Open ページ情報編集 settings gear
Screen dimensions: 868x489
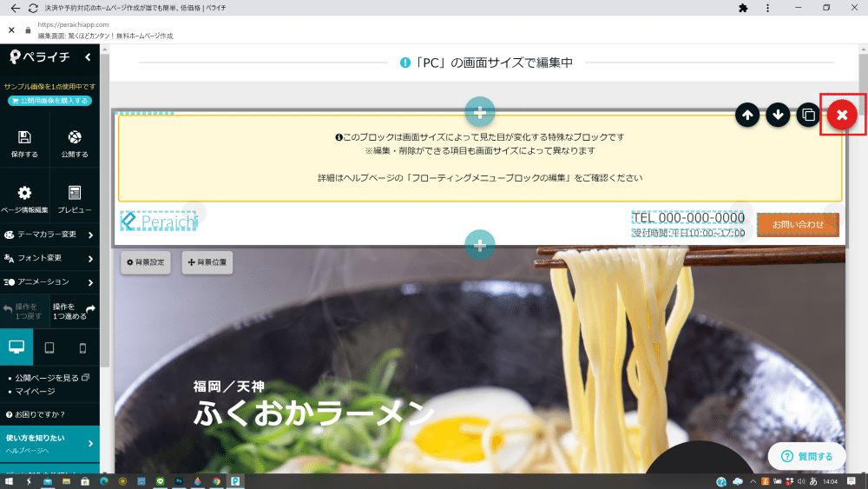click(x=24, y=200)
